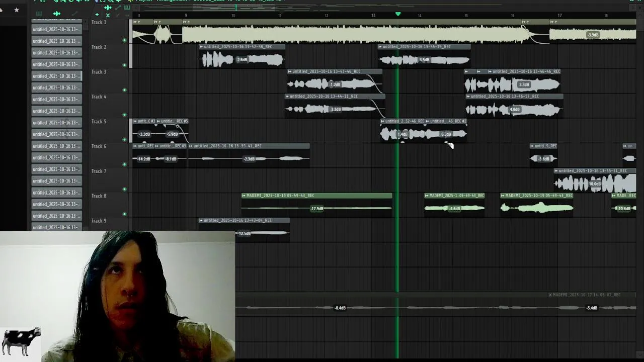
Task: Open clip menu of 13-43-04_REC clip
Action: [201, 220]
